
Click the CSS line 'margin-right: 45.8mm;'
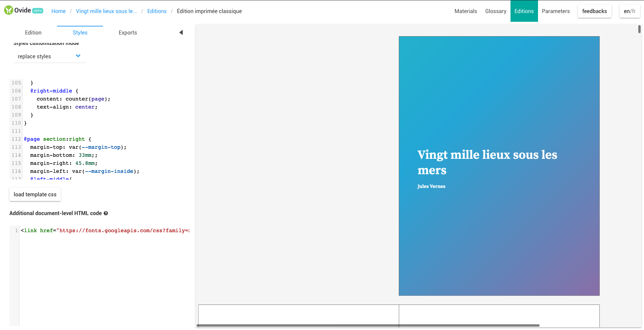[x=64, y=163]
